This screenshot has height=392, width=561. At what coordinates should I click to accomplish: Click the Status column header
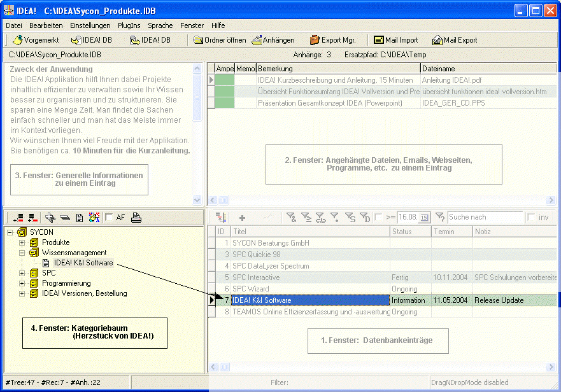pos(411,232)
